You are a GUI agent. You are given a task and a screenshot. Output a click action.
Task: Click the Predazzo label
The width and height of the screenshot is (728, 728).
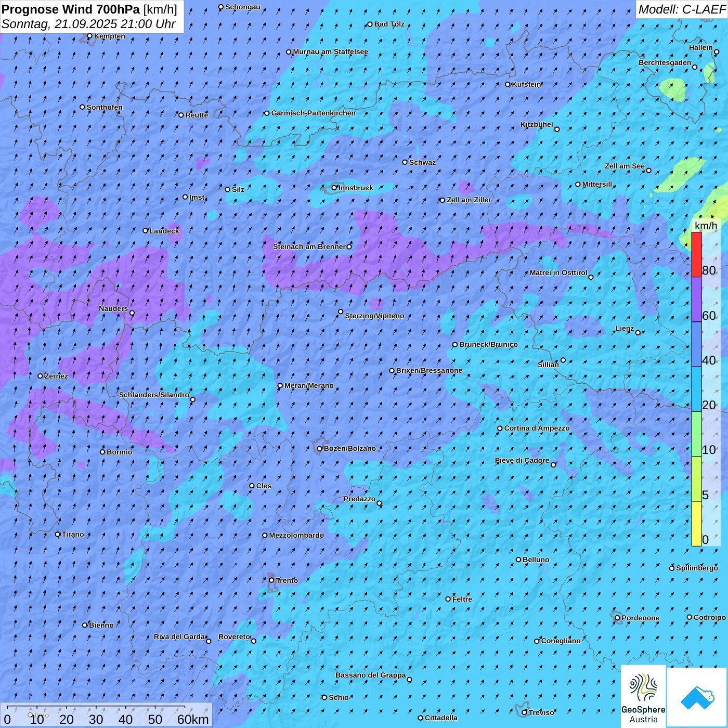tap(359, 499)
